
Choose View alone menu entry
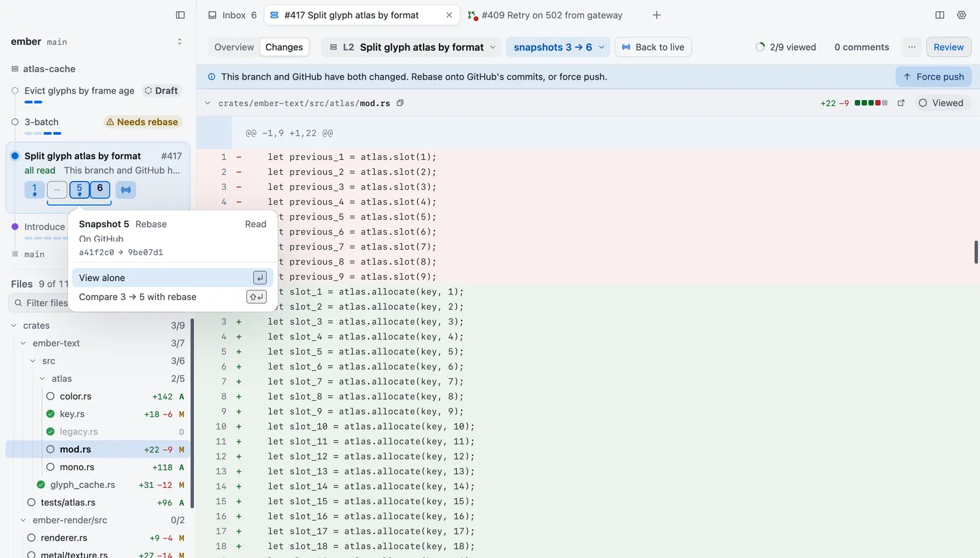tap(173, 278)
